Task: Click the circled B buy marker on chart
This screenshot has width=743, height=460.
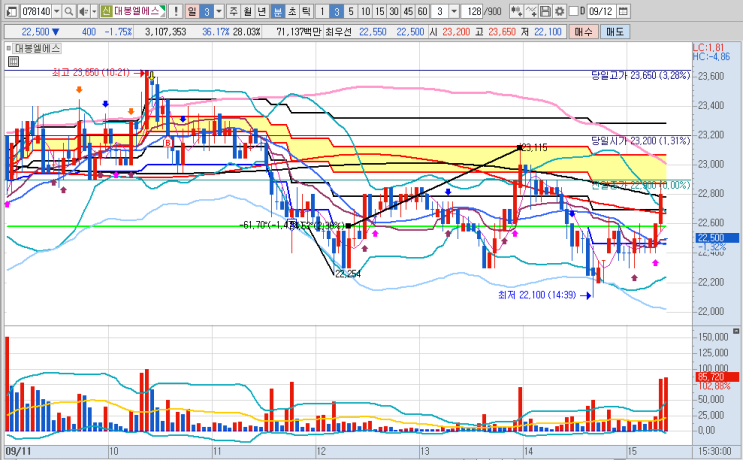Action: tap(168, 142)
